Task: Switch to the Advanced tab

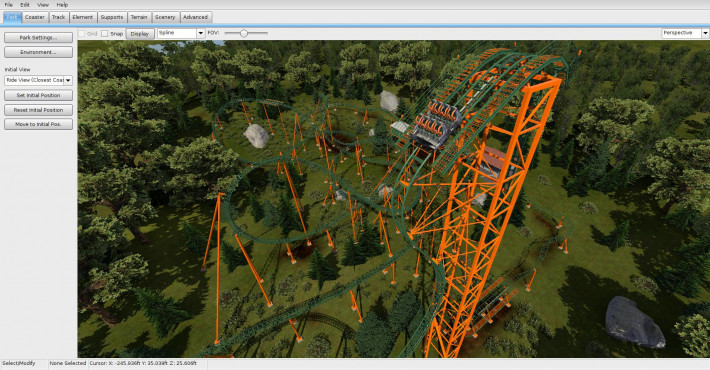Action: click(195, 17)
